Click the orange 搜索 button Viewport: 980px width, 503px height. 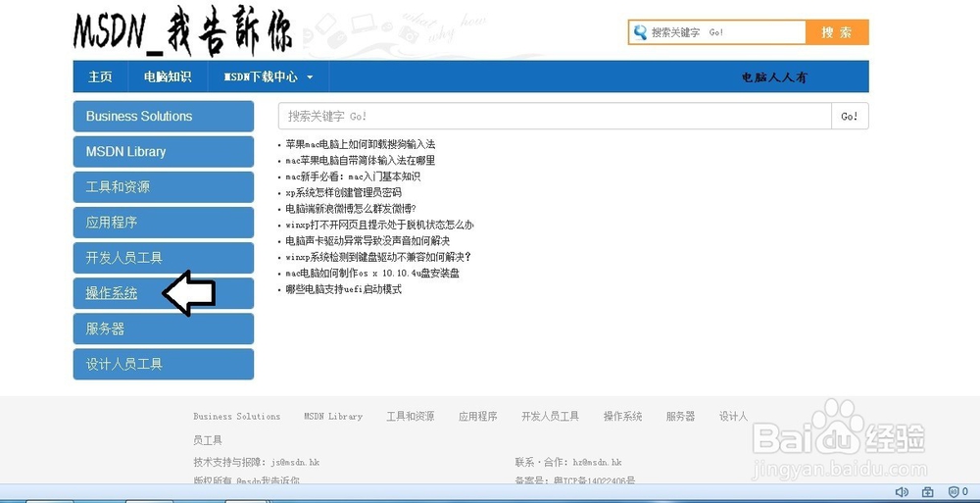point(837,32)
